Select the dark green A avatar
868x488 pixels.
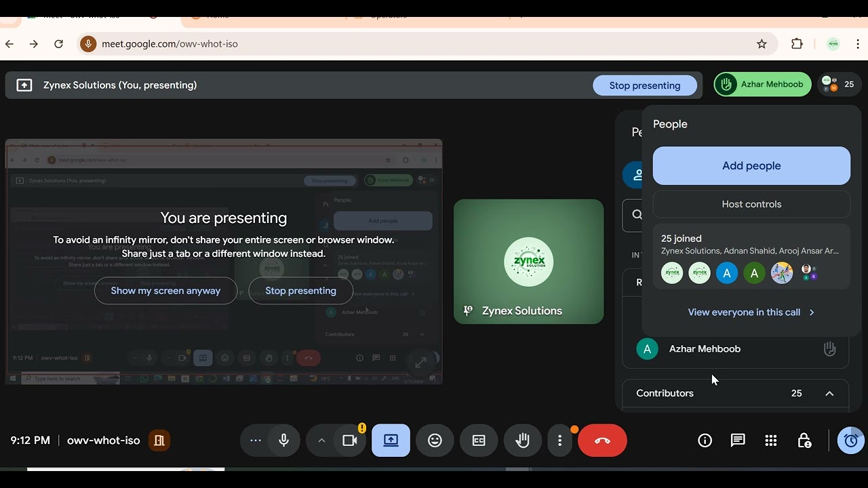[x=754, y=273]
